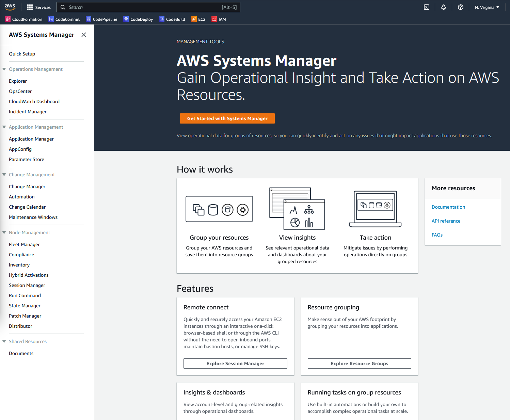The image size is (510, 420).
Task: Open Quick Setup in the sidebar
Action: pyautogui.click(x=22, y=54)
